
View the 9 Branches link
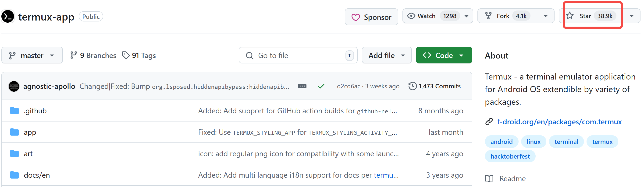[x=93, y=55]
